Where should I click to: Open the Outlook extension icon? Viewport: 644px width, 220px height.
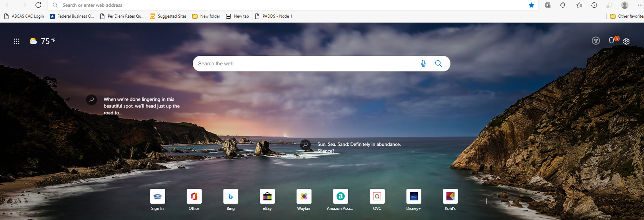(x=548, y=5)
